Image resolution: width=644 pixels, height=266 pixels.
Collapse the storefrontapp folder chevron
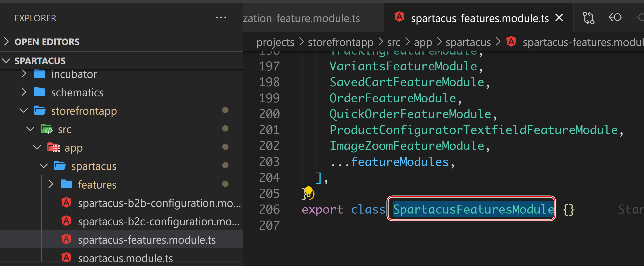tap(24, 111)
